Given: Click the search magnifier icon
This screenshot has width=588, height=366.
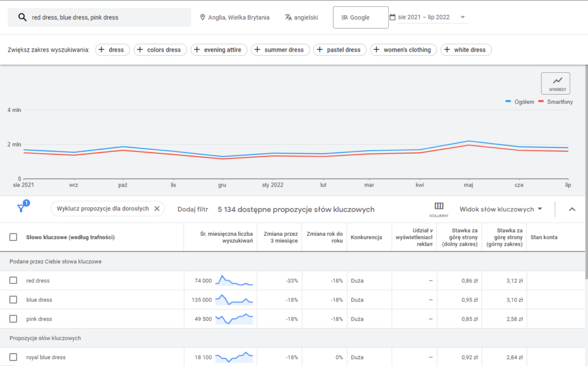Looking at the screenshot, I should pyautogui.click(x=22, y=17).
